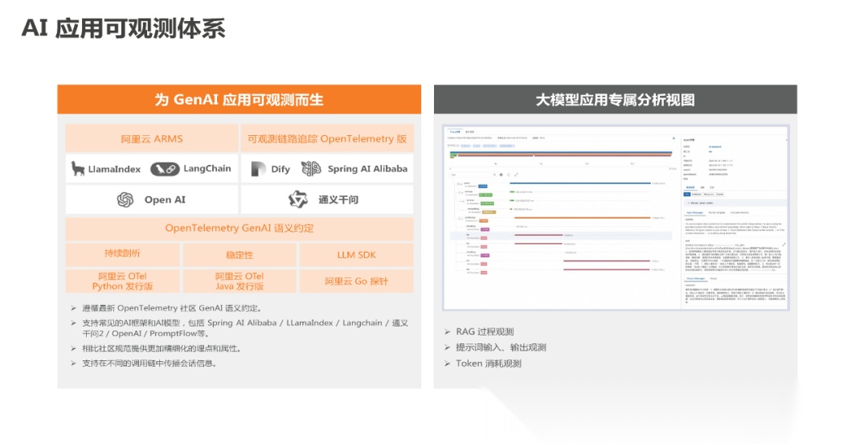This screenshot has height=444, width=868.
Task: Click the LangChain label text
Action: (207, 168)
